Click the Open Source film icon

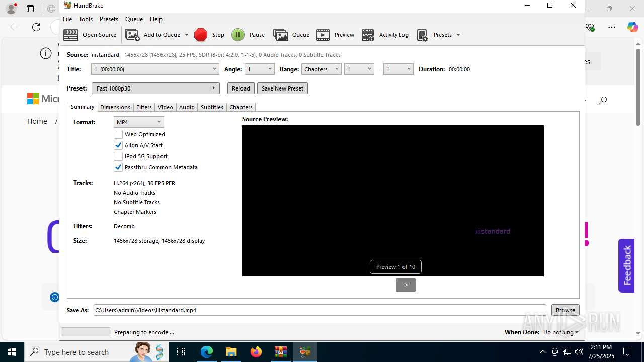tap(71, 35)
